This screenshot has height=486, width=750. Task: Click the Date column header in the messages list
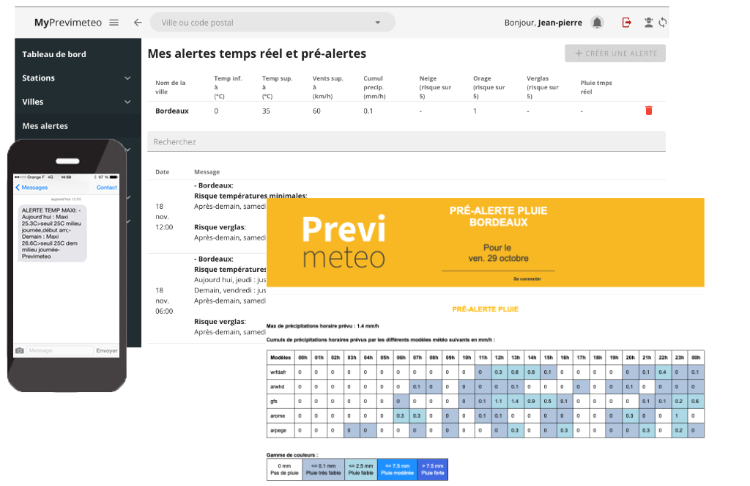tap(162, 172)
